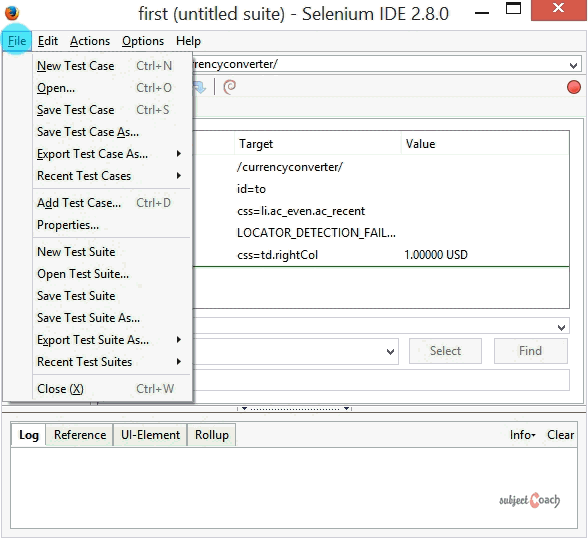This screenshot has width=588, height=540.
Task: Click the Select button
Action: point(445,351)
